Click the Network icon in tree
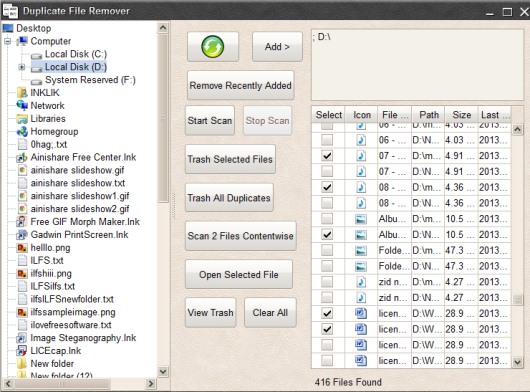Viewport: 530px width, 392px height. click(x=22, y=105)
